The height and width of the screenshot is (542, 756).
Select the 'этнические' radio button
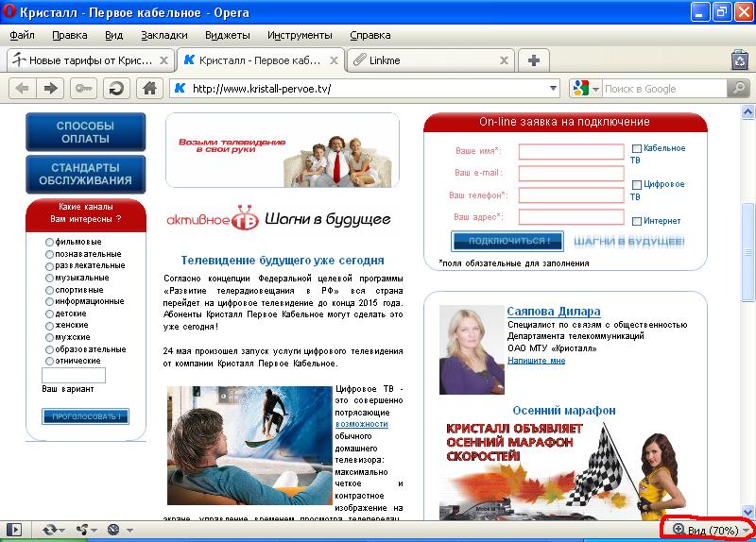click(x=49, y=362)
